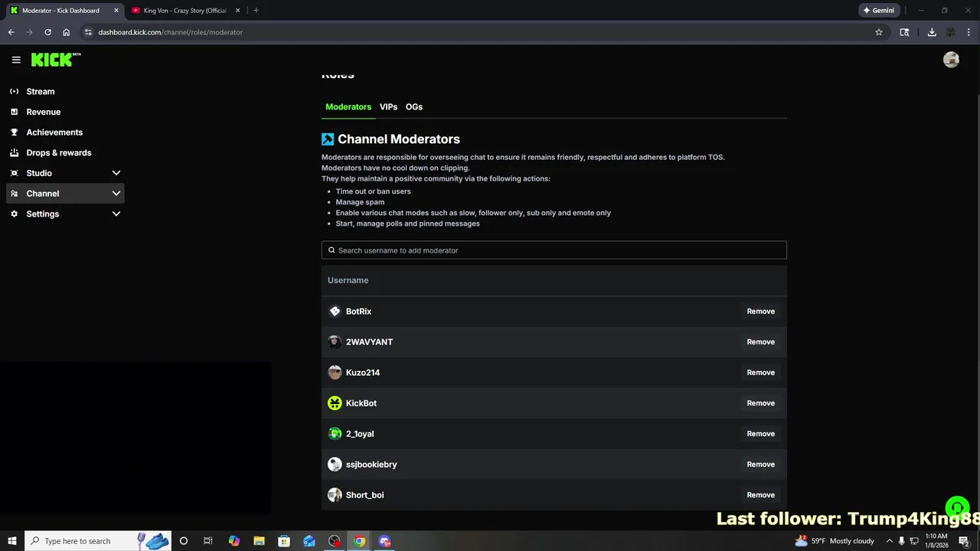Screen dimensions: 980x551
Task: Open the Drops & rewards sidebar item
Action: click(x=65, y=152)
